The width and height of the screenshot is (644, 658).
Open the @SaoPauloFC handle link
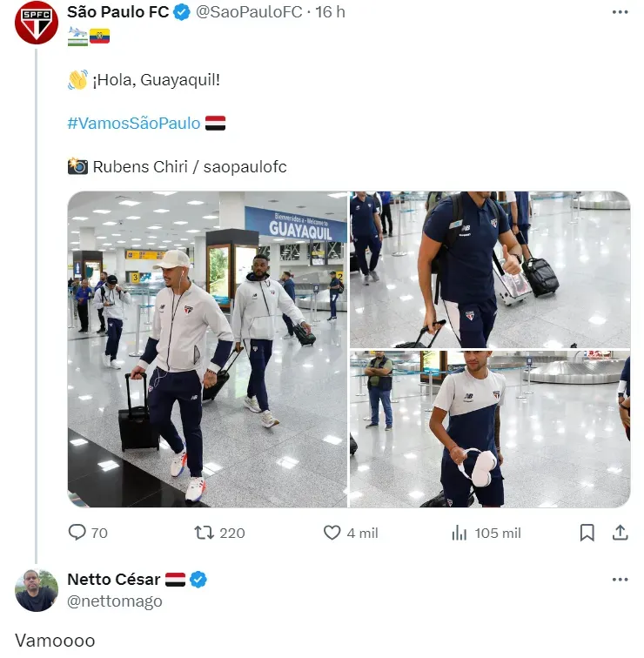249,12
